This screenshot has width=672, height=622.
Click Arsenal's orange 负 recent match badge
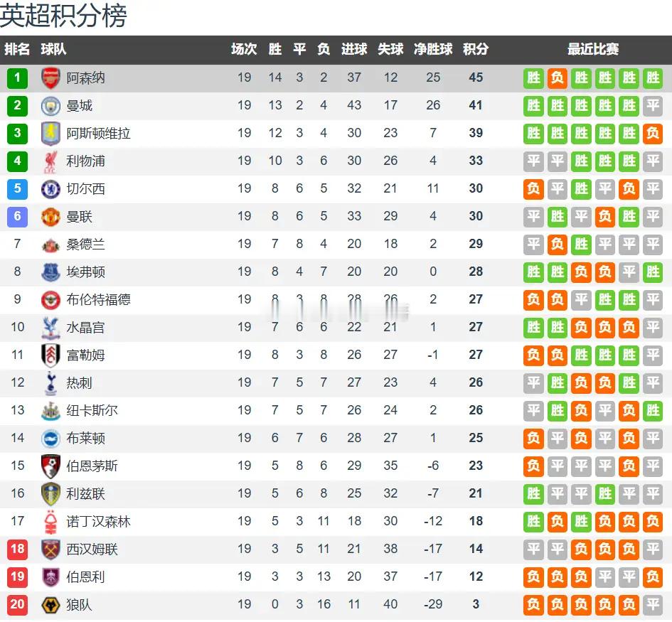tap(557, 78)
